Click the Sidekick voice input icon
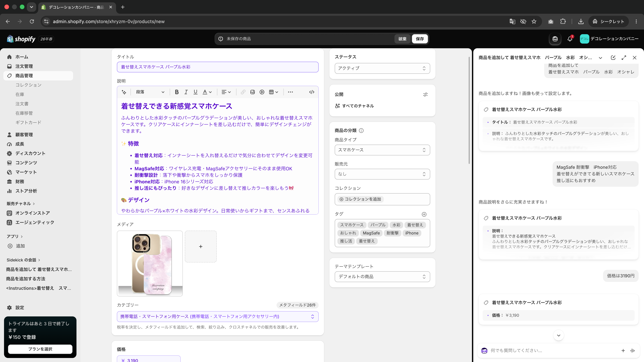 click(632, 350)
